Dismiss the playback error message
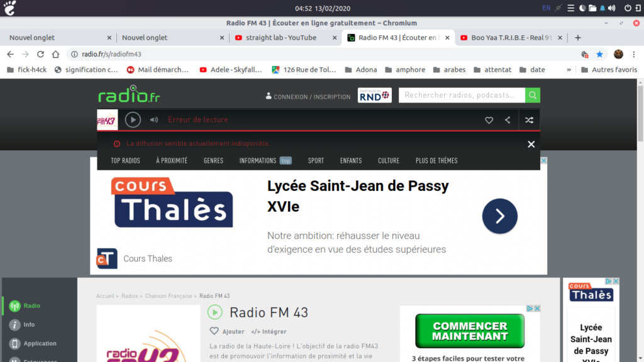The height and width of the screenshot is (362, 644). click(x=531, y=144)
